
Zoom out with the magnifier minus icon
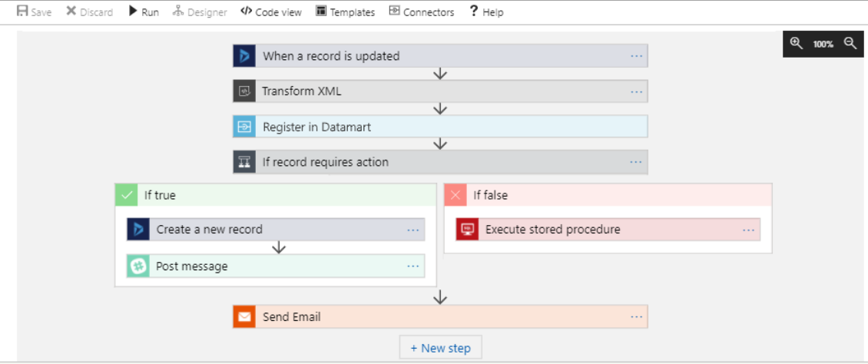click(850, 44)
